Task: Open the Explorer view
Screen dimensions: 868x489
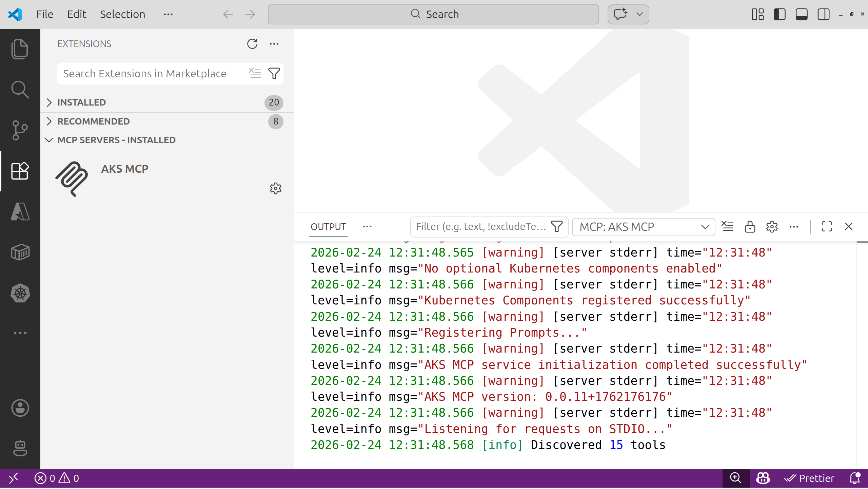Action: point(20,49)
